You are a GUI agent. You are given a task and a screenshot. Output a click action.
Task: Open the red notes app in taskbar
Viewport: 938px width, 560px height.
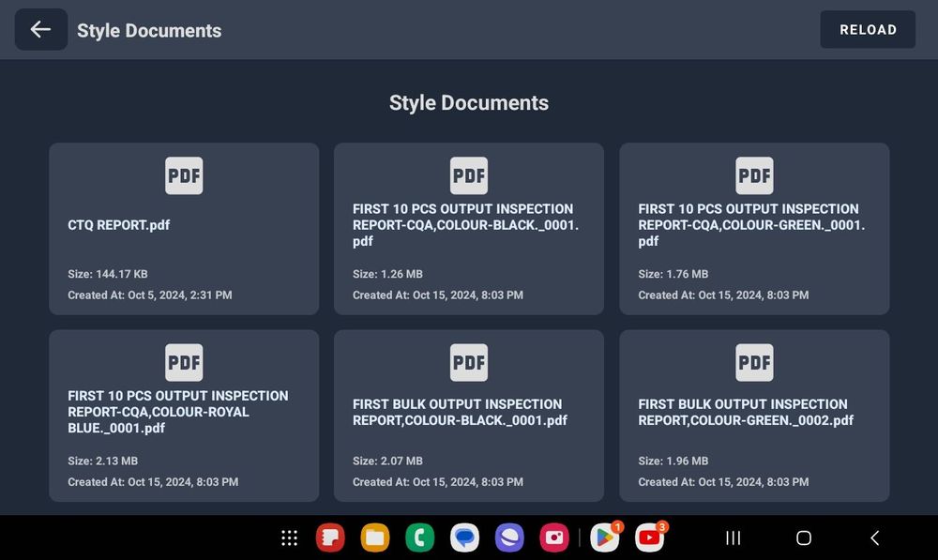click(x=330, y=537)
